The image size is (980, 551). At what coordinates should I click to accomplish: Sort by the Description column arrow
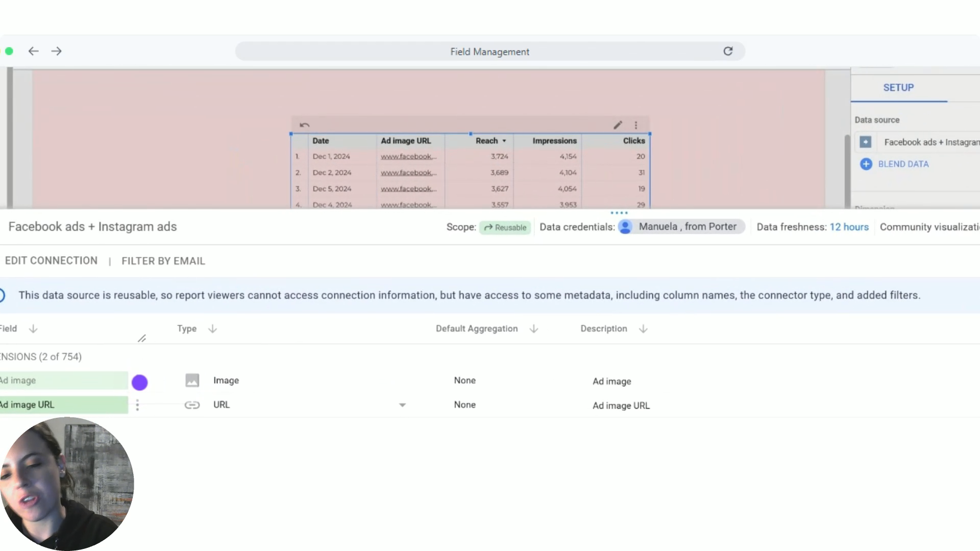coord(643,329)
